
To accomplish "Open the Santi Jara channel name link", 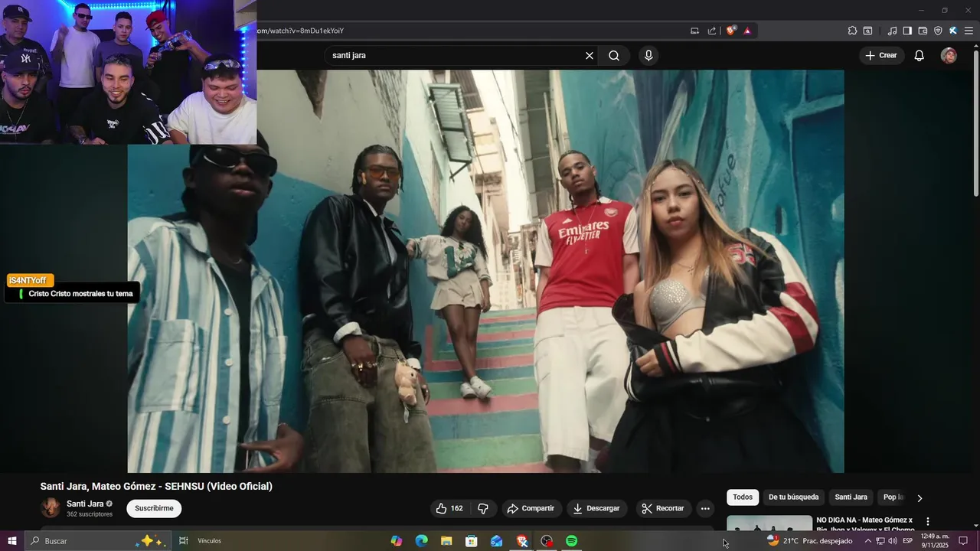I will (x=85, y=504).
